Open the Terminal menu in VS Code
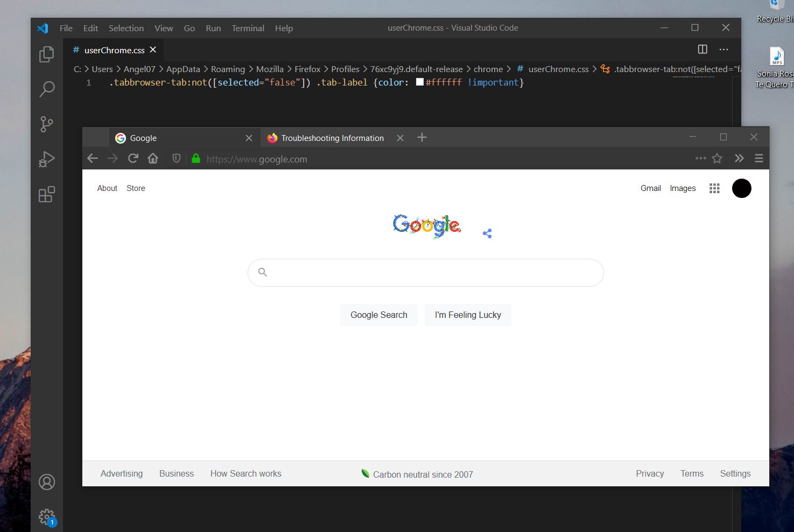 [248, 28]
